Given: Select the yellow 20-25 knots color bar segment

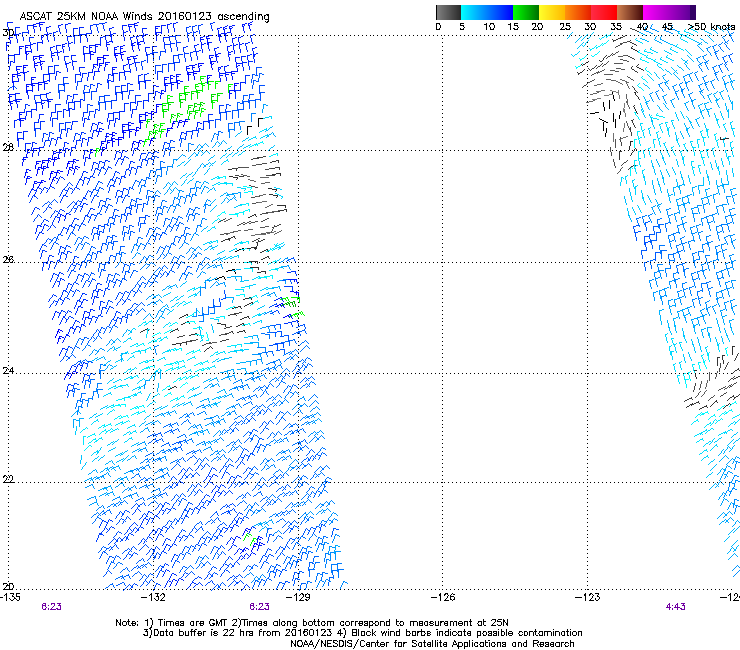Looking at the screenshot, I should 552,12.
